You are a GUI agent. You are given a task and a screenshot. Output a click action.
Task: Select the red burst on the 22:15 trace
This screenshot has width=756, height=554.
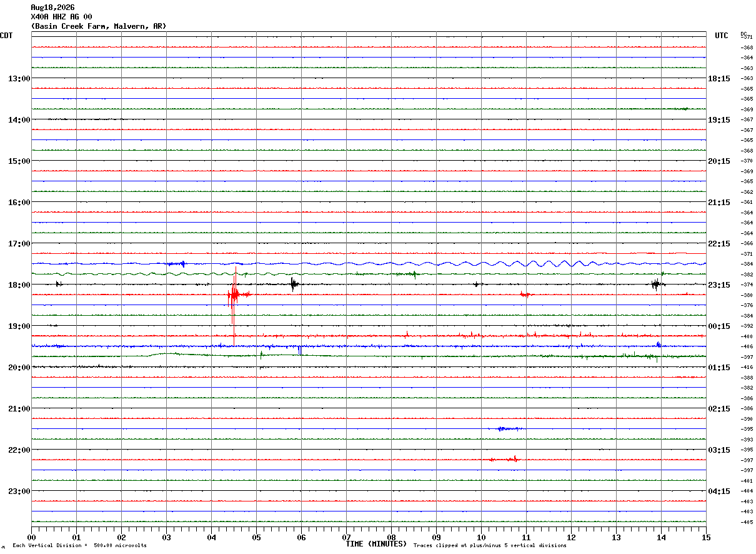point(504,459)
